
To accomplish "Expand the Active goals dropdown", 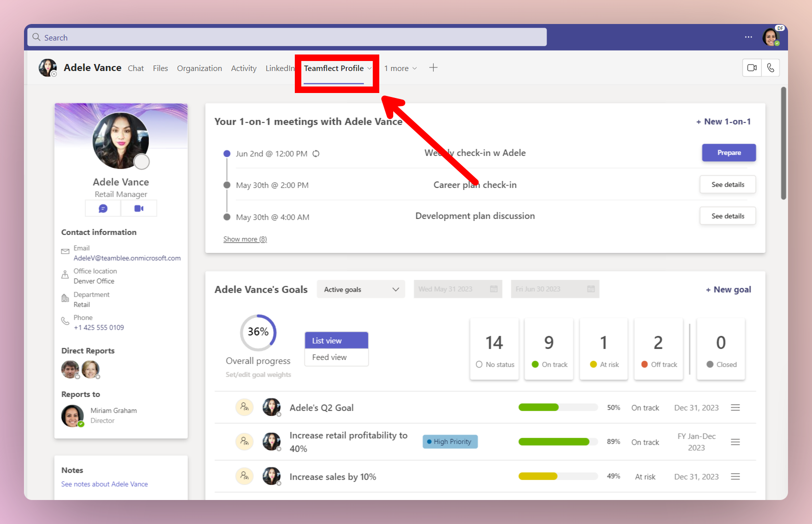I will (361, 289).
